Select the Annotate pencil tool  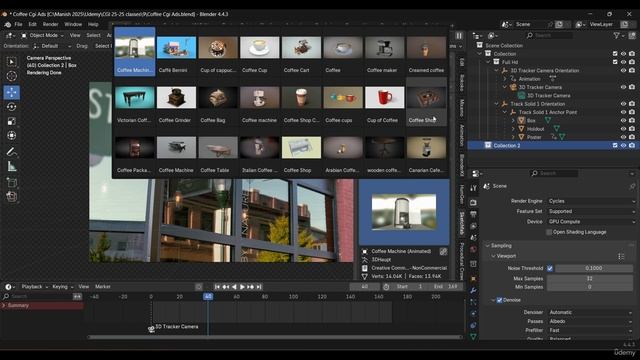tap(12, 152)
